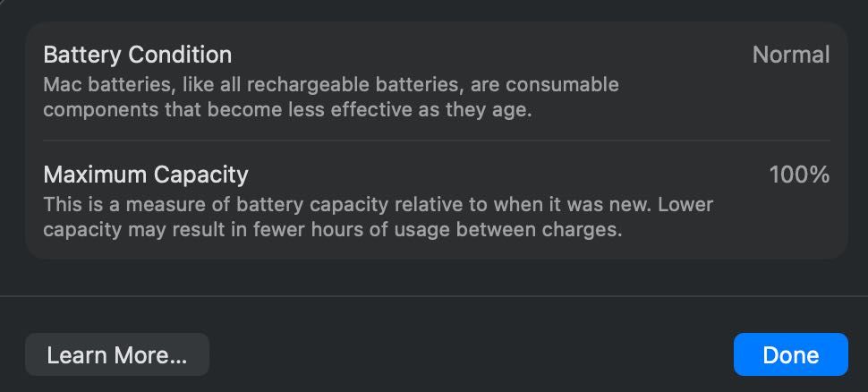Click the Maximum Capacity heading
868x392 pixels.
pos(146,174)
